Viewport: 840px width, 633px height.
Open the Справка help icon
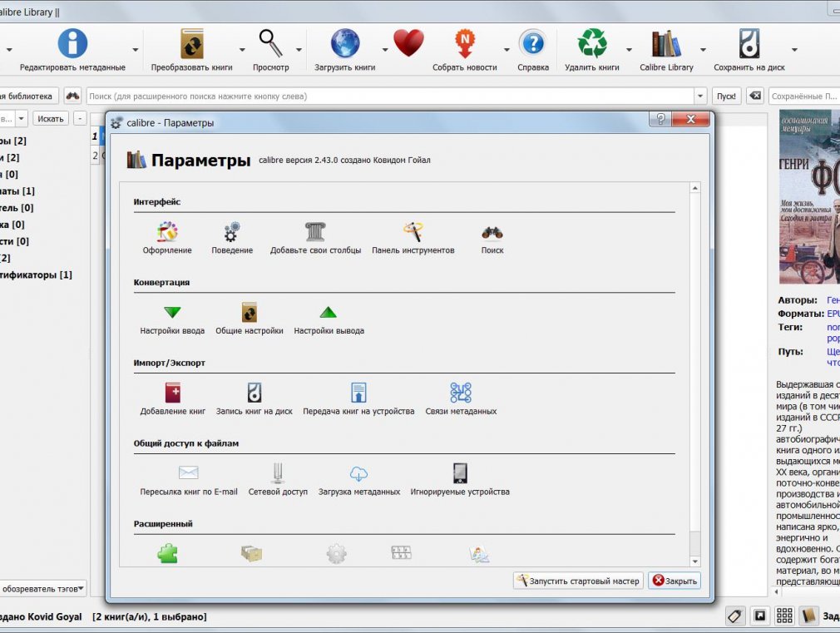pos(533,50)
